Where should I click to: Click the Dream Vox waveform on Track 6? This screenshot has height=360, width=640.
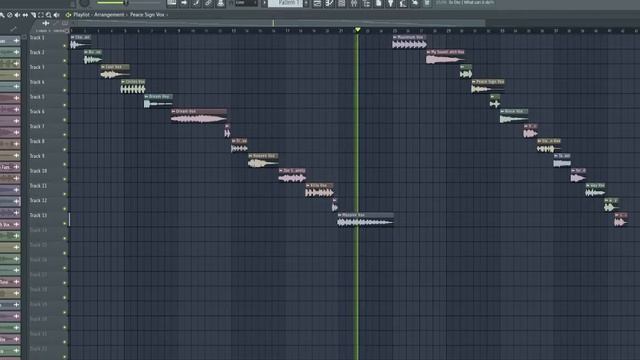click(199, 119)
